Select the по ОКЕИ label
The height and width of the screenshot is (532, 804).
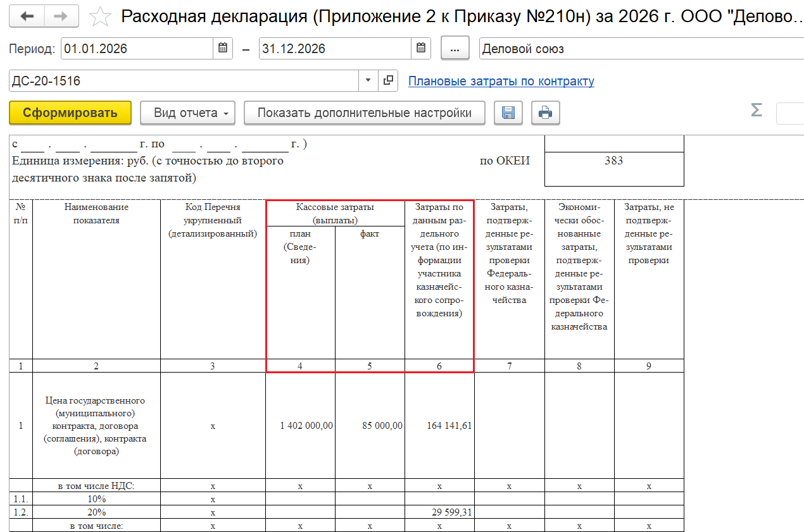pos(505,161)
